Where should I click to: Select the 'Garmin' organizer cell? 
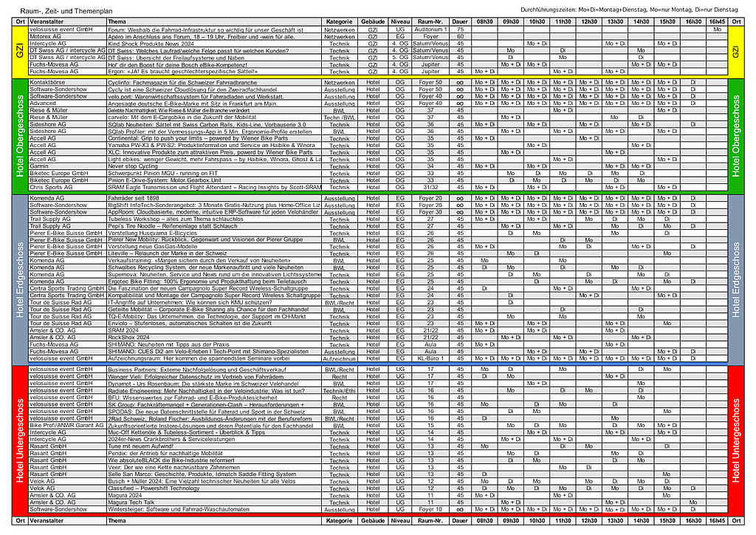pyautogui.click(x=40, y=167)
